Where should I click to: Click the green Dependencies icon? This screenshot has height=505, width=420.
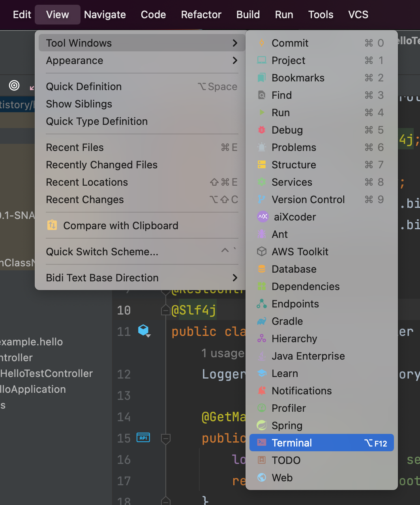[x=261, y=286]
